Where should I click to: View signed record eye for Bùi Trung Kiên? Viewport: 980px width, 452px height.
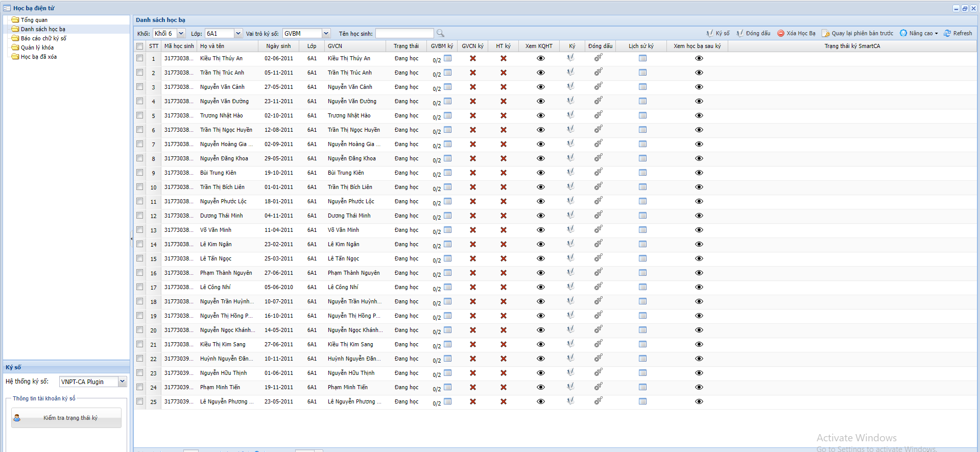point(699,173)
